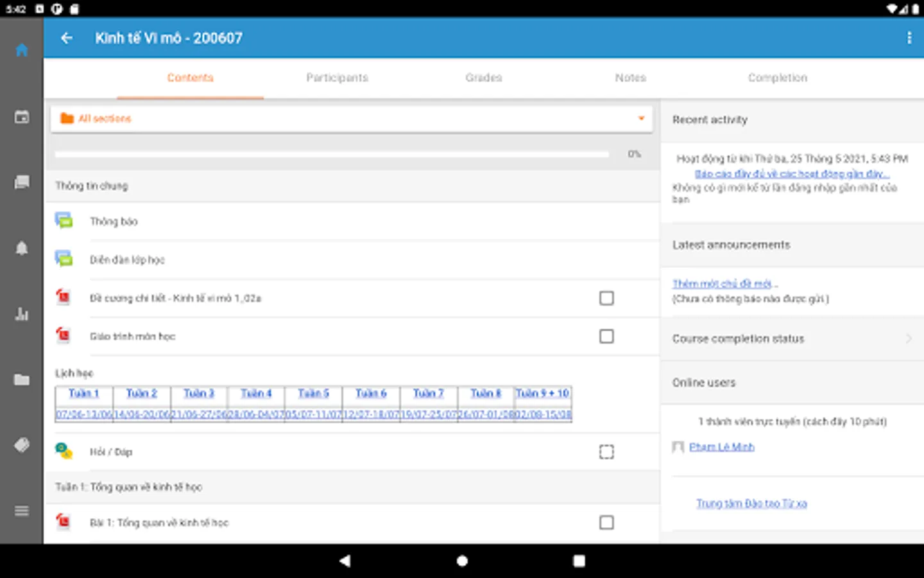Screen dimensions: 924x578
Task: Tap the PDF icon for Bài 1
Action: (x=63, y=521)
